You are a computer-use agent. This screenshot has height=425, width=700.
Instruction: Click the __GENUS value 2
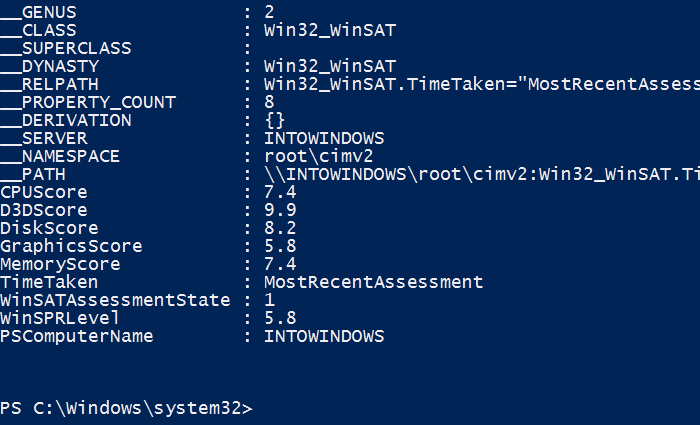coord(270,12)
